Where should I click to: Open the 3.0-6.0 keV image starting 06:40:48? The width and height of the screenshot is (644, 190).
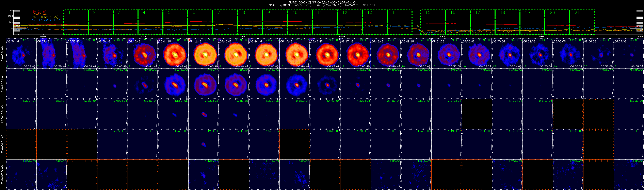[143, 53]
